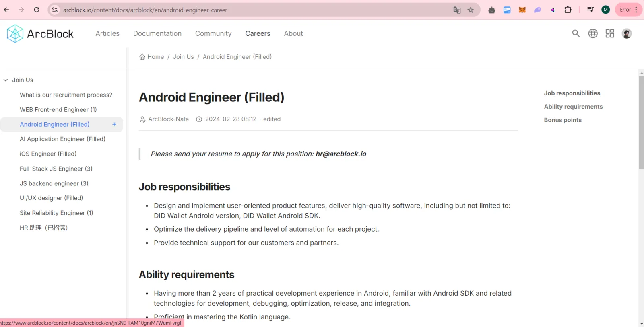This screenshot has width=644, height=327.
Task: Open the Documentation menu
Action: [x=157, y=33]
